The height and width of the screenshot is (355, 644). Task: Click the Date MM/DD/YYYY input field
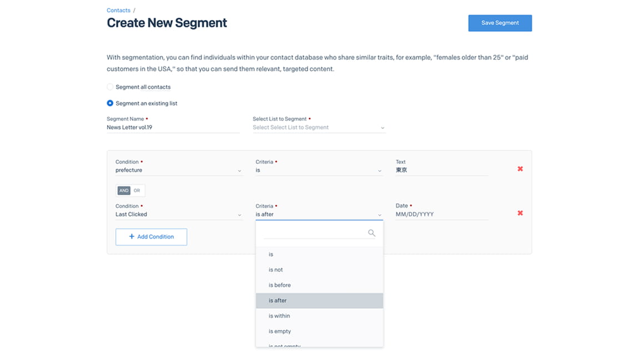click(441, 215)
